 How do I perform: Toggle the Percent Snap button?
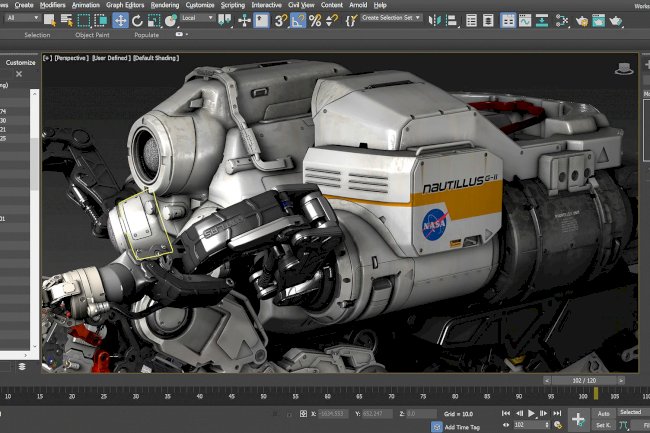coord(315,20)
